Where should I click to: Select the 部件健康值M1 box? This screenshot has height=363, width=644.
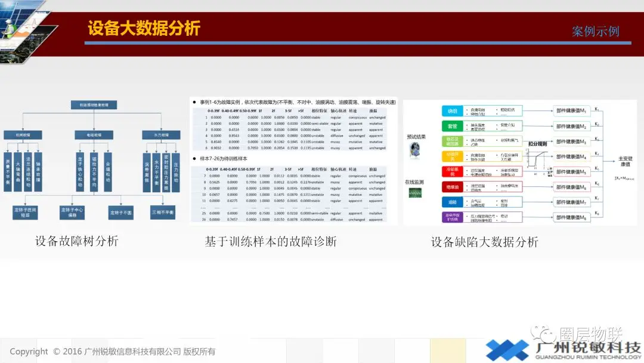click(x=572, y=110)
